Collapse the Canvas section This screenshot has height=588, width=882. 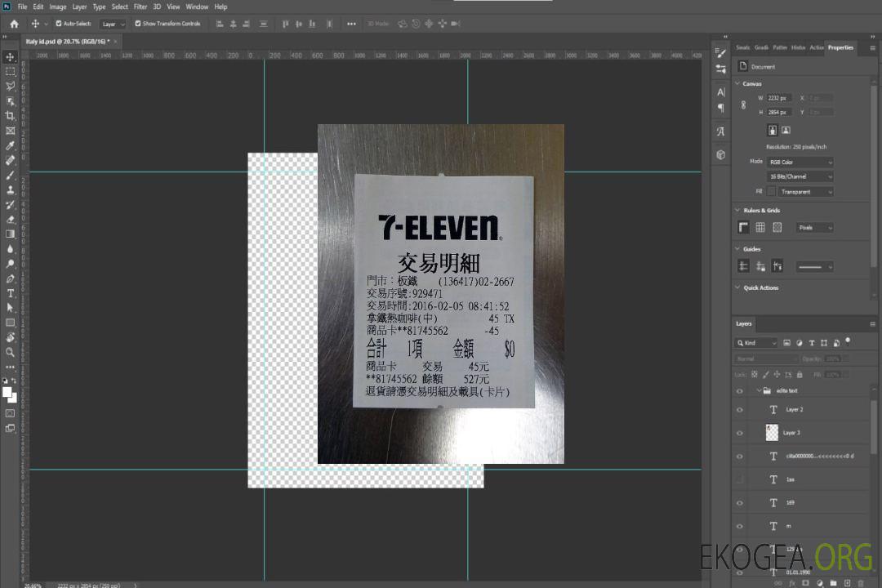pos(737,84)
